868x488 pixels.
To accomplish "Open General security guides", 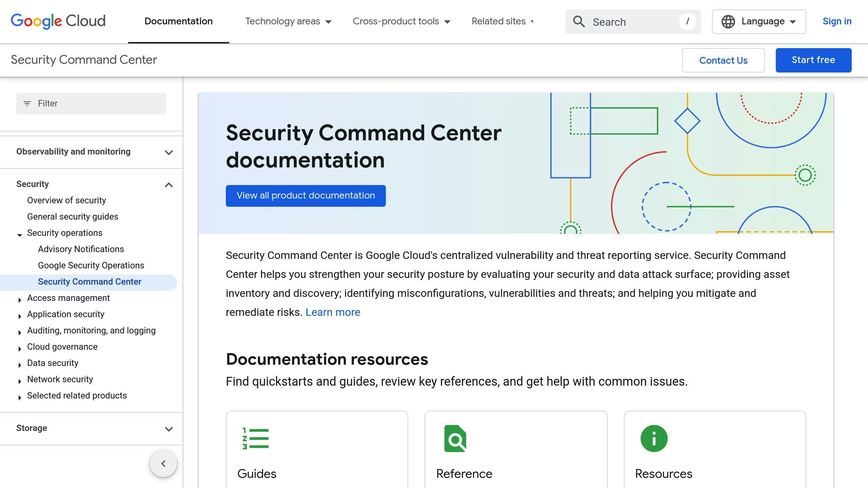I will point(73,217).
